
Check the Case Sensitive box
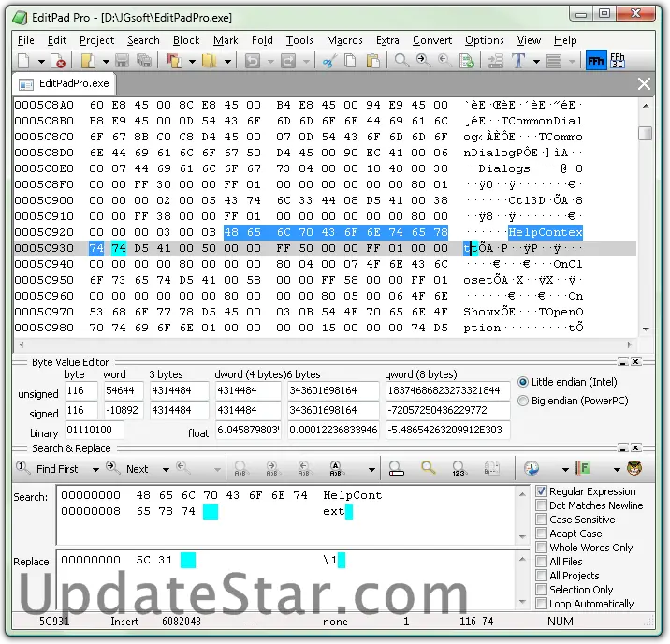(x=541, y=520)
